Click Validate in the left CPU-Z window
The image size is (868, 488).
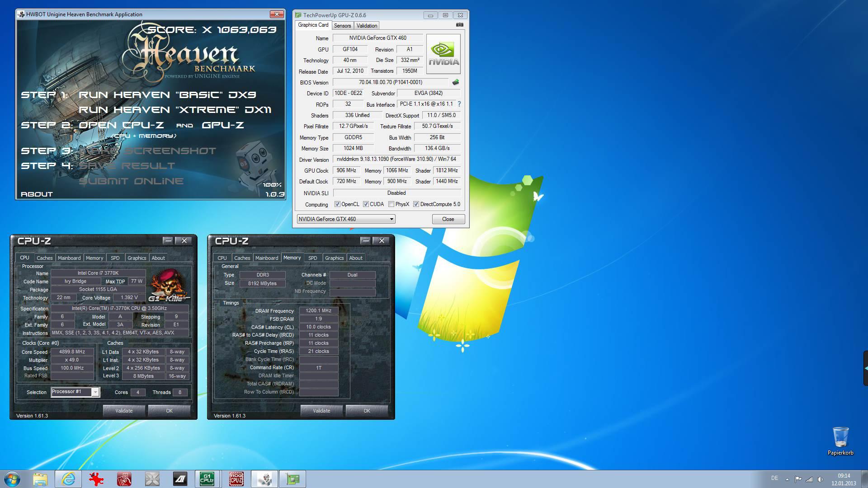pyautogui.click(x=124, y=411)
